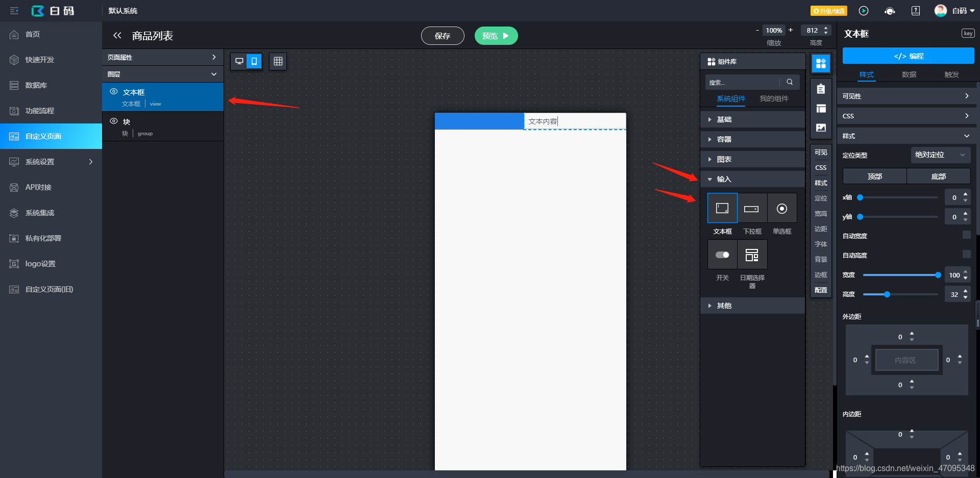Switch to 数据 tab

(x=909, y=74)
